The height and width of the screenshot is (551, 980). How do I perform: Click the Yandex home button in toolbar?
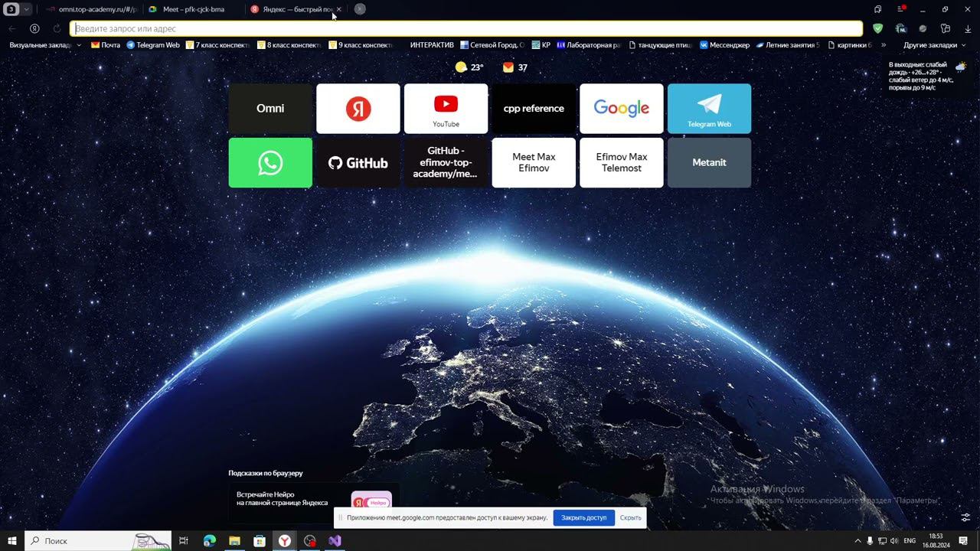tap(34, 28)
